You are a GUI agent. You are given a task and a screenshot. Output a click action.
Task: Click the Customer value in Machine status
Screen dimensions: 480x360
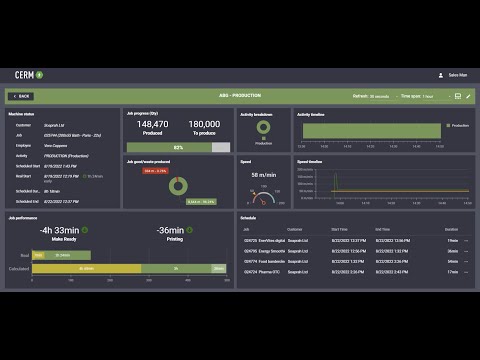[54, 125]
